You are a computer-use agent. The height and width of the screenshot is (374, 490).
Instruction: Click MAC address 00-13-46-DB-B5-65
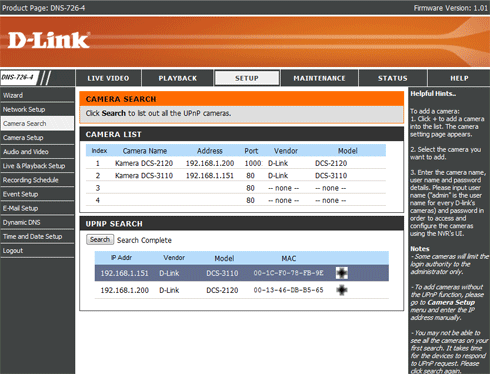(x=288, y=290)
